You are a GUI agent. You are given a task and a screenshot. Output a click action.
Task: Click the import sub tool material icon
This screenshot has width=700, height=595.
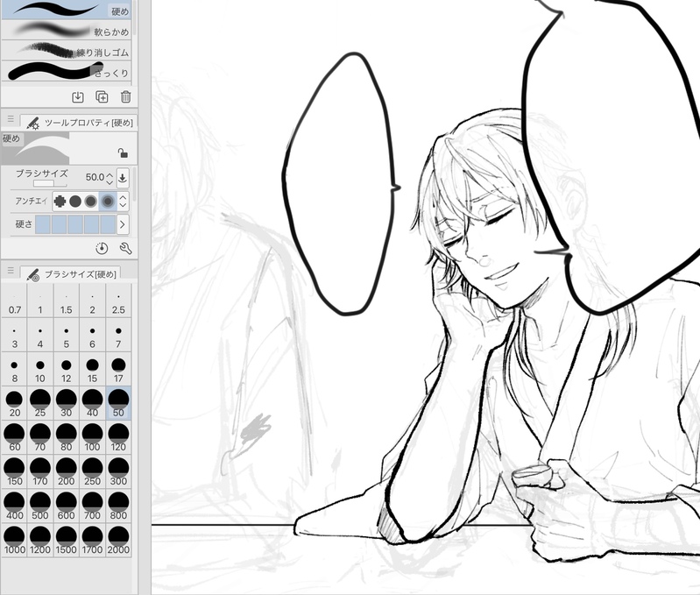[78, 97]
